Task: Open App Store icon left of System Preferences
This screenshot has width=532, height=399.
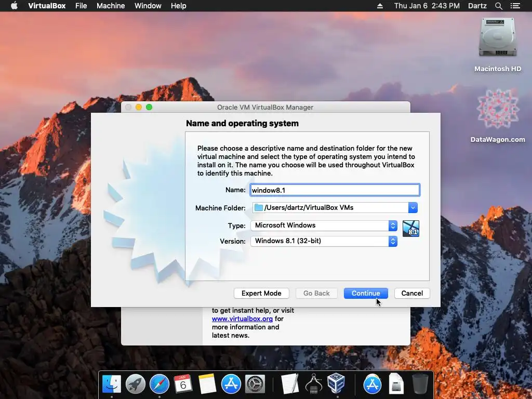Action: [x=231, y=384]
